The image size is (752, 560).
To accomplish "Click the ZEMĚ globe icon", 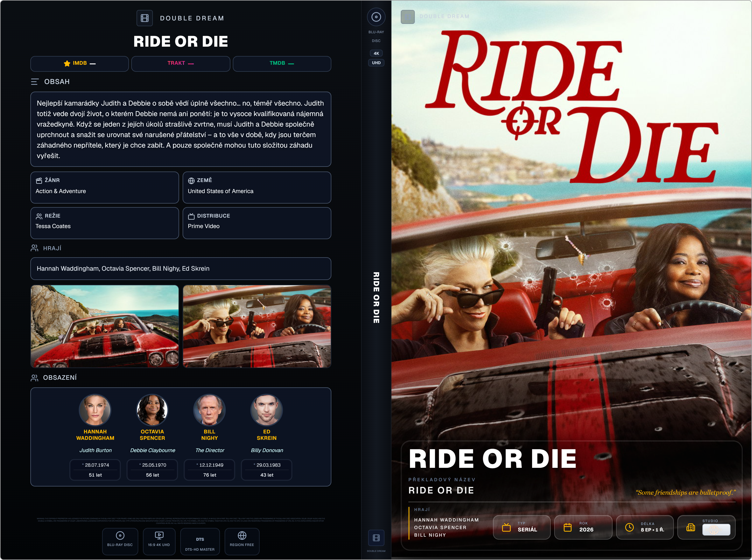I will [191, 181].
